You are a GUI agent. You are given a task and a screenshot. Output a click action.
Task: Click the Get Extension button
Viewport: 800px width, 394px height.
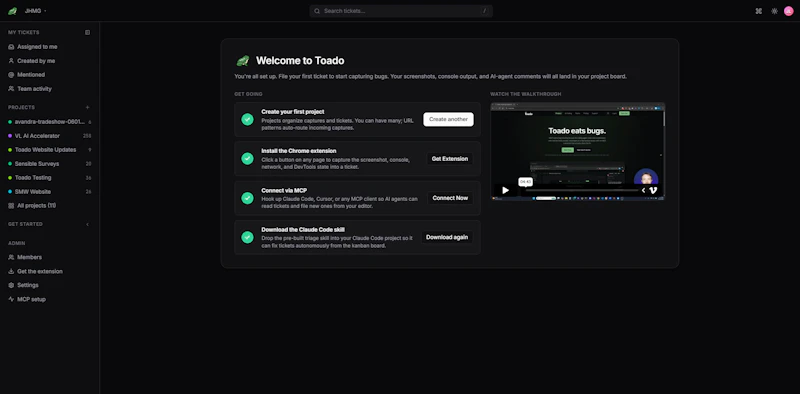450,159
